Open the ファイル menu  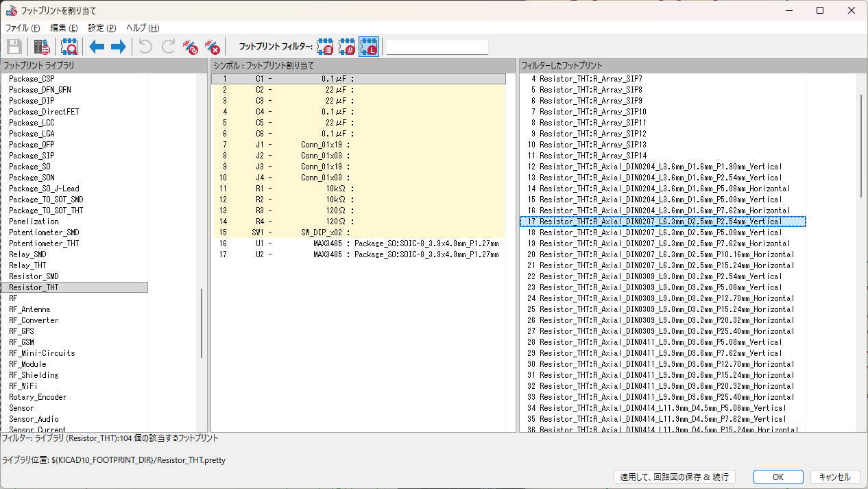[x=23, y=28]
